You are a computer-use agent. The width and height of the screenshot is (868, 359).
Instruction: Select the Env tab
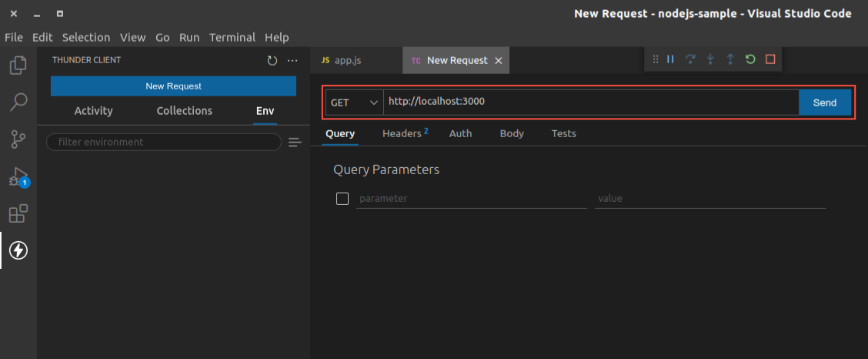265,111
